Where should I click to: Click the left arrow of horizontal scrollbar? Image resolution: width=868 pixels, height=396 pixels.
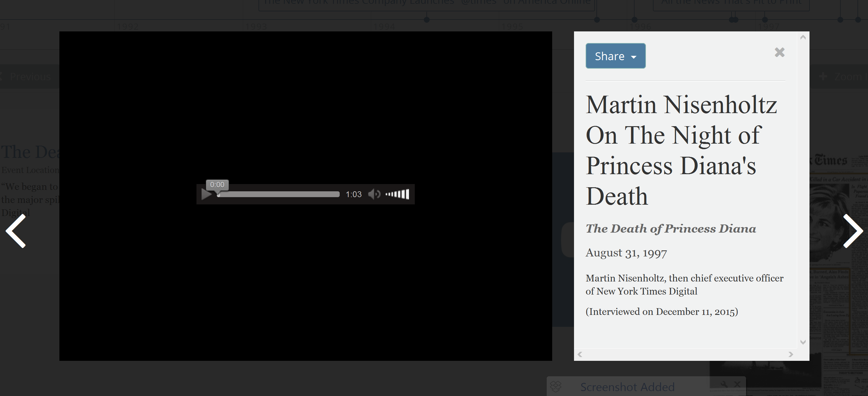[580, 354]
